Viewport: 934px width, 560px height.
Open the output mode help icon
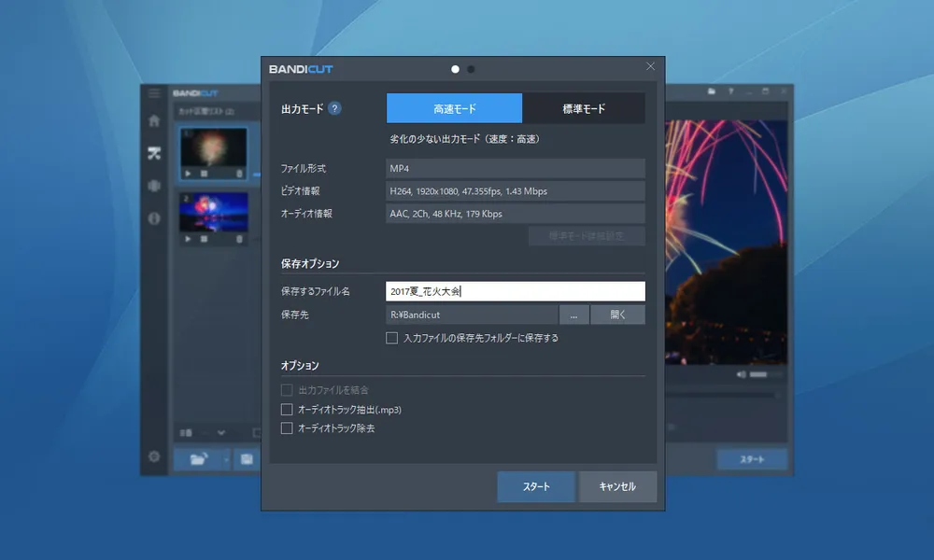[x=334, y=108]
